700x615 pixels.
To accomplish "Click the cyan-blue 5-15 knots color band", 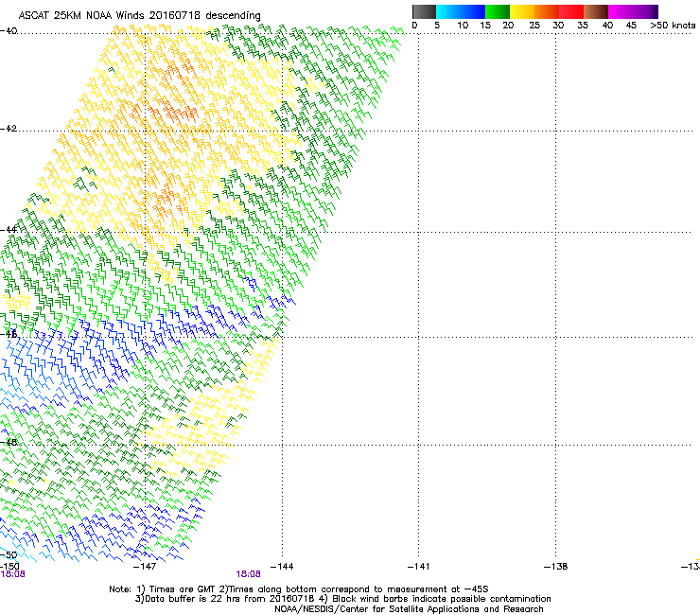I will (461, 11).
